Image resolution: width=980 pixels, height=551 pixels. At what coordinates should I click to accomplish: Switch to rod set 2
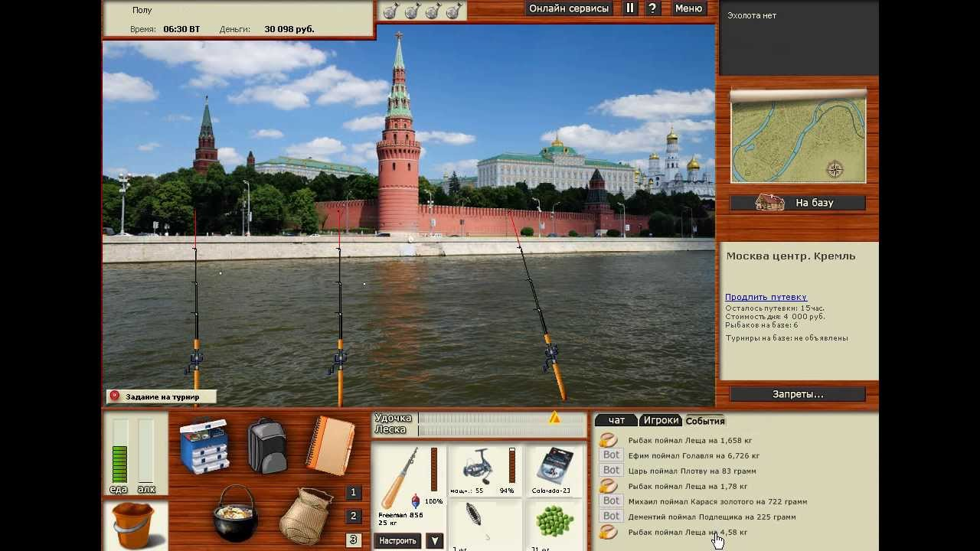coord(353,517)
